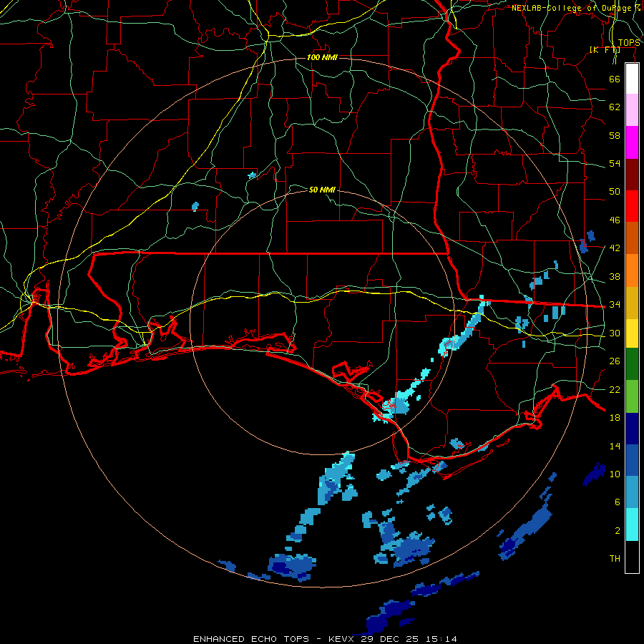Click the gold legend swatch

point(632,303)
